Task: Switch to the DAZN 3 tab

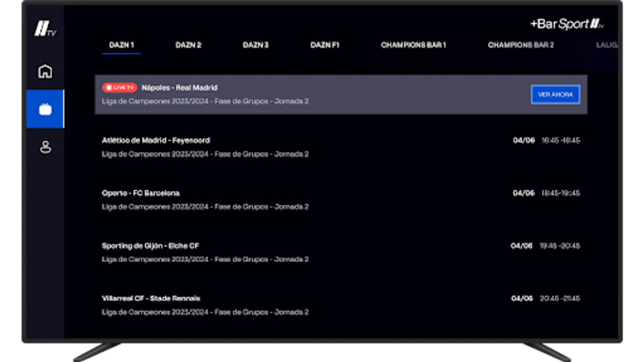Action: [256, 45]
